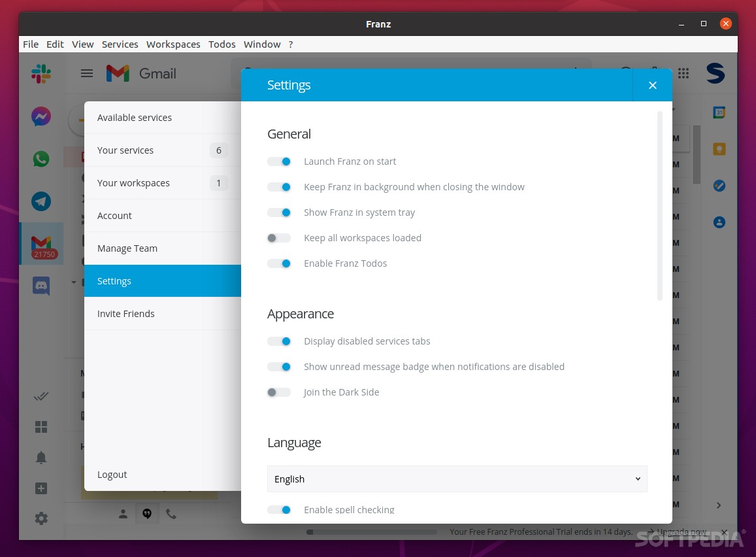Switch to the Telegram service

click(41, 201)
